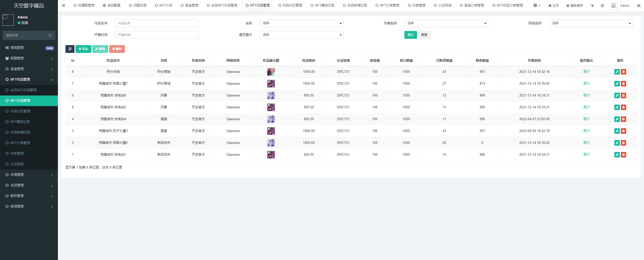Open the settings gears icon at top right
644x260 pixels.
(638, 6)
